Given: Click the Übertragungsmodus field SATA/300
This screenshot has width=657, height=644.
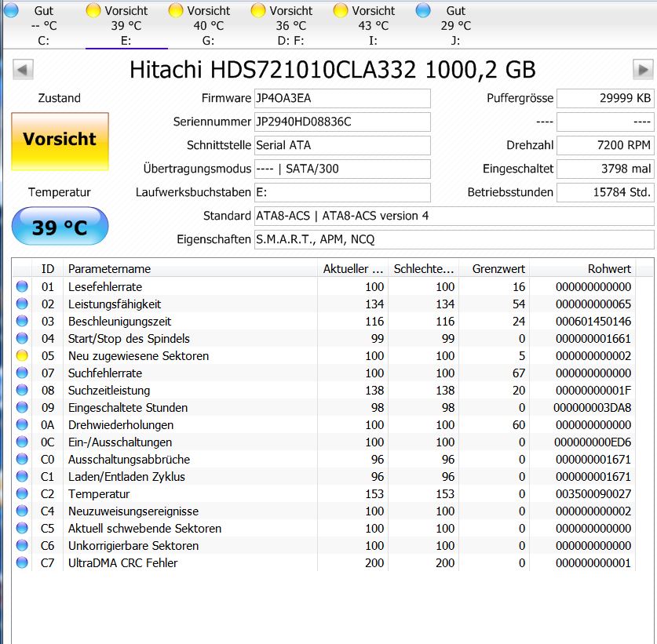Looking at the screenshot, I should (342, 169).
